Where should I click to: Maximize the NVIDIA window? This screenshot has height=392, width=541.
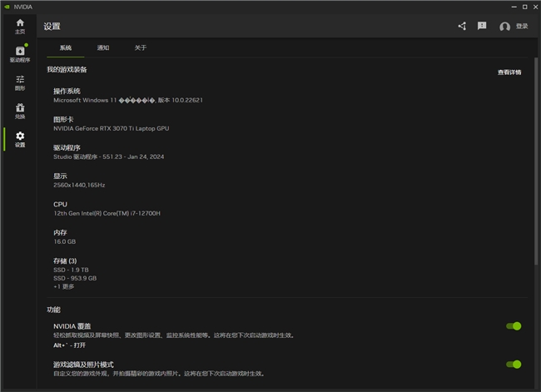coord(525,7)
